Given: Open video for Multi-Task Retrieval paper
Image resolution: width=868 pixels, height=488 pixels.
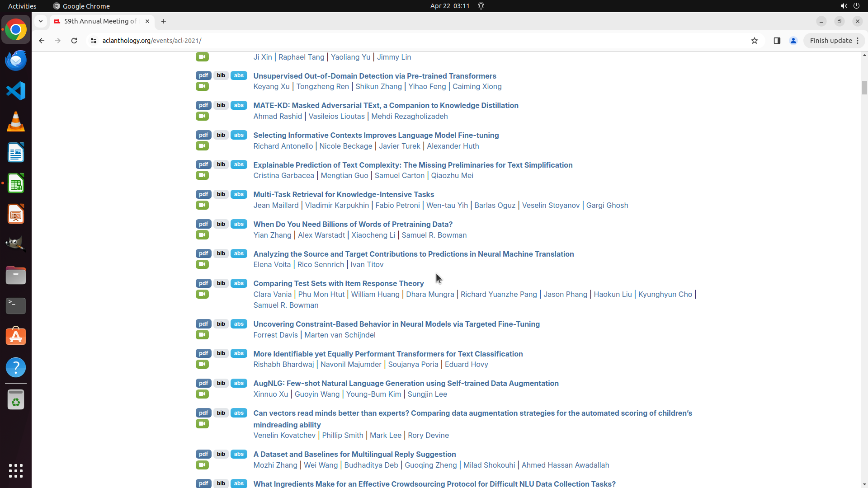Looking at the screenshot, I should click(202, 206).
